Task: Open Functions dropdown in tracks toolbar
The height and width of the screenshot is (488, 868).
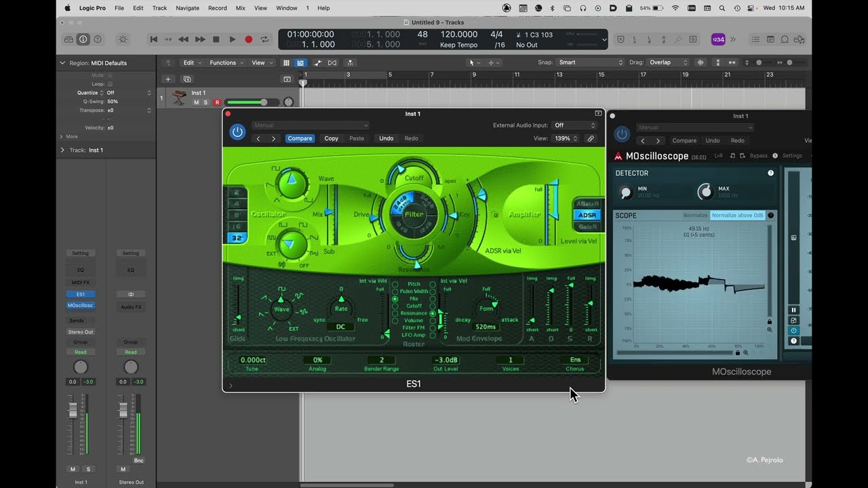Action: click(226, 62)
